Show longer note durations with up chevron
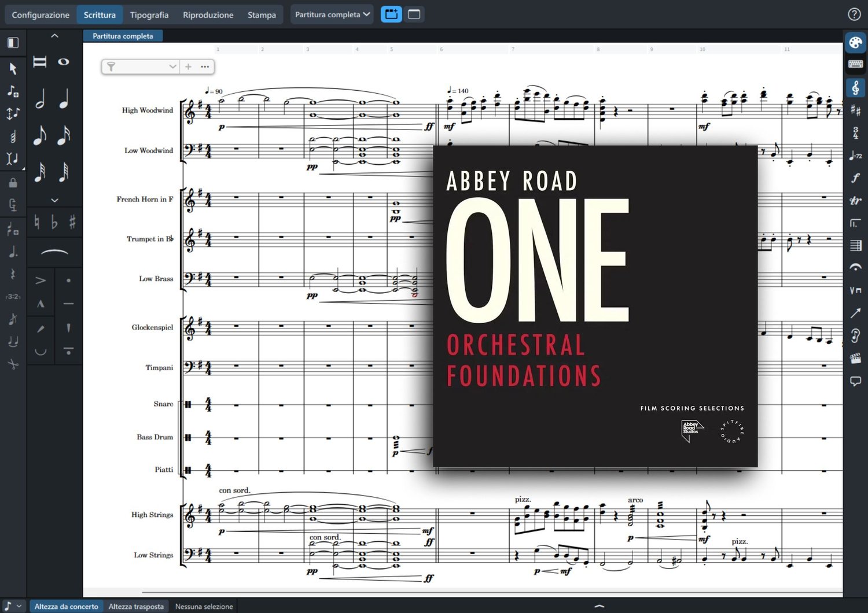The image size is (868, 613). point(54,36)
